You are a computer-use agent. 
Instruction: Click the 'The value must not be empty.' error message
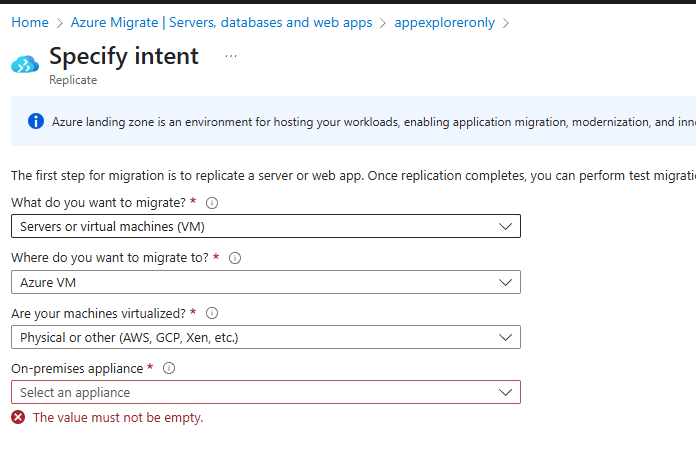(118, 418)
